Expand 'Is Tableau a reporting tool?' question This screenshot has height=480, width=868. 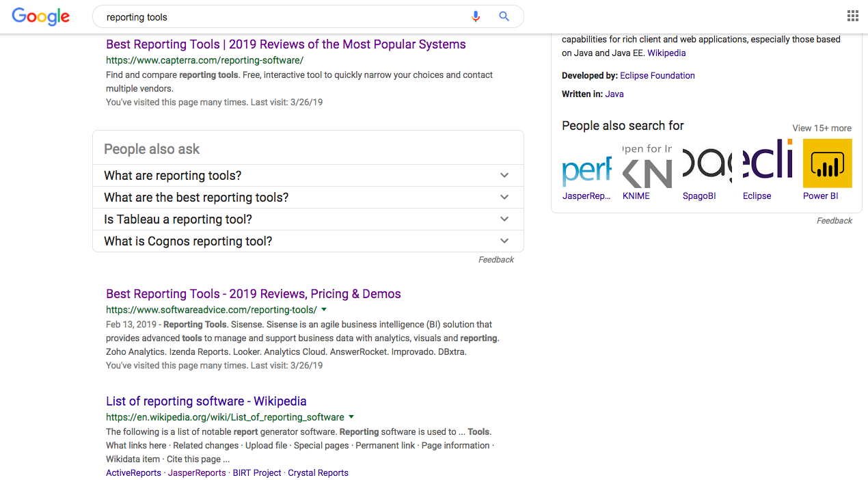pyautogui.click(x=308, y=219)
